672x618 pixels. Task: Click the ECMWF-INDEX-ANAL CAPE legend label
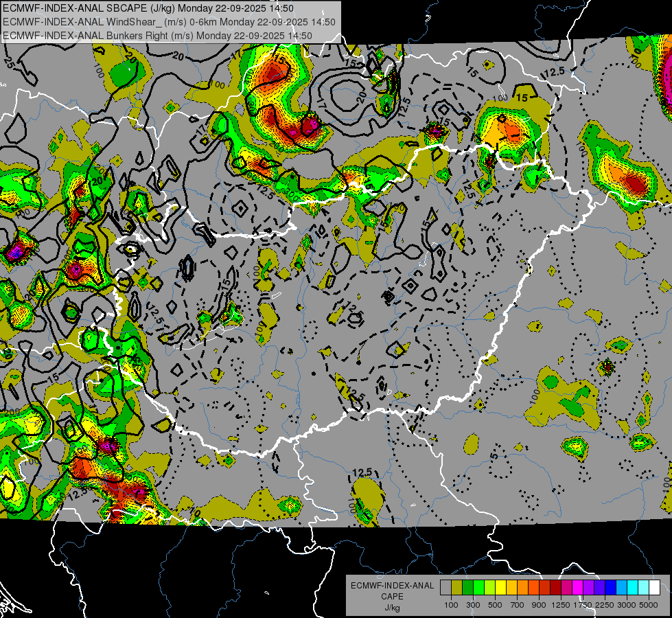tap(392, 586)
